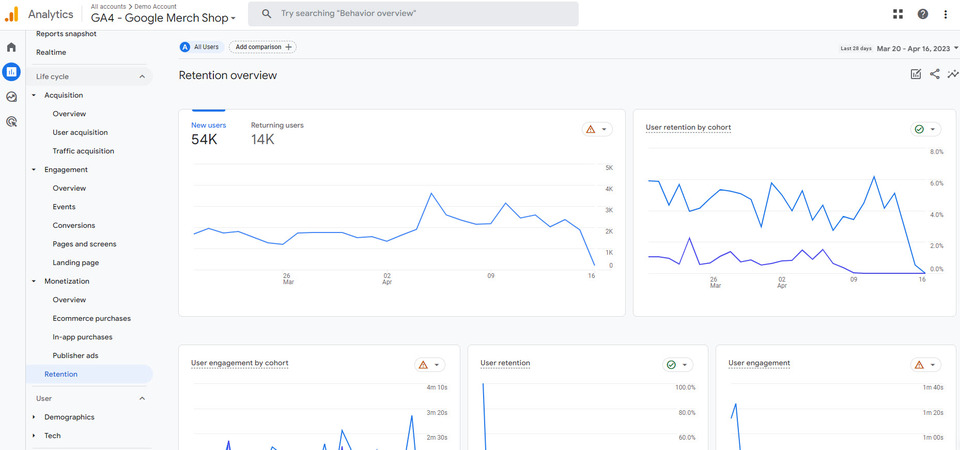Collapse the Life cycle section
The width and height of the screenshot is (960, 450).
coord(142,76)
